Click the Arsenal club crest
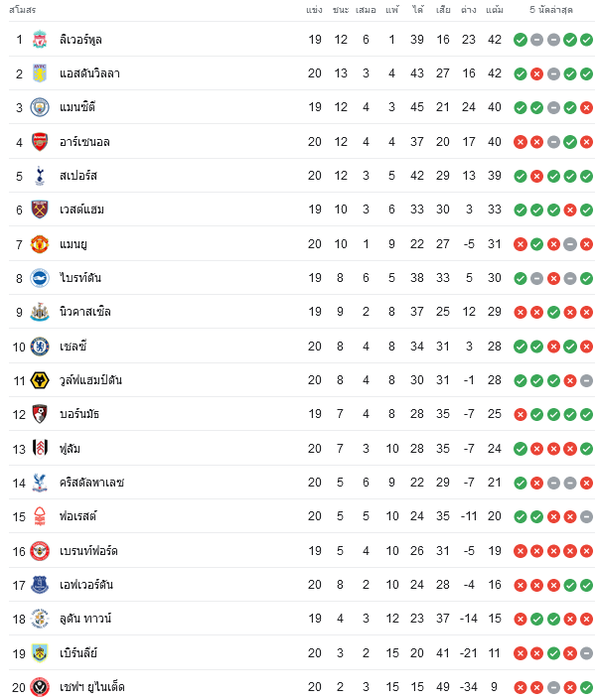The width and height of the screenshot is (597, 700). [x=40, y=142]
